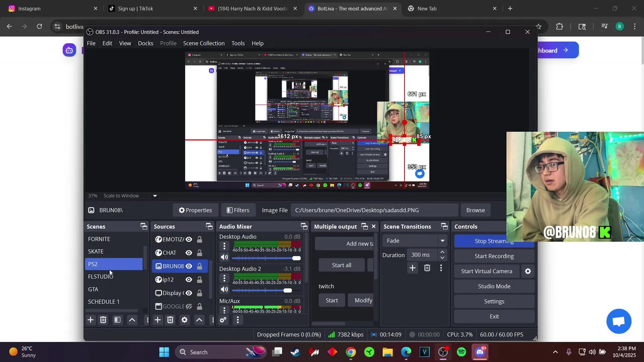644x362 pixels.
Task: Open source properties gear in Sources toolbar
Action: (185, 320)
